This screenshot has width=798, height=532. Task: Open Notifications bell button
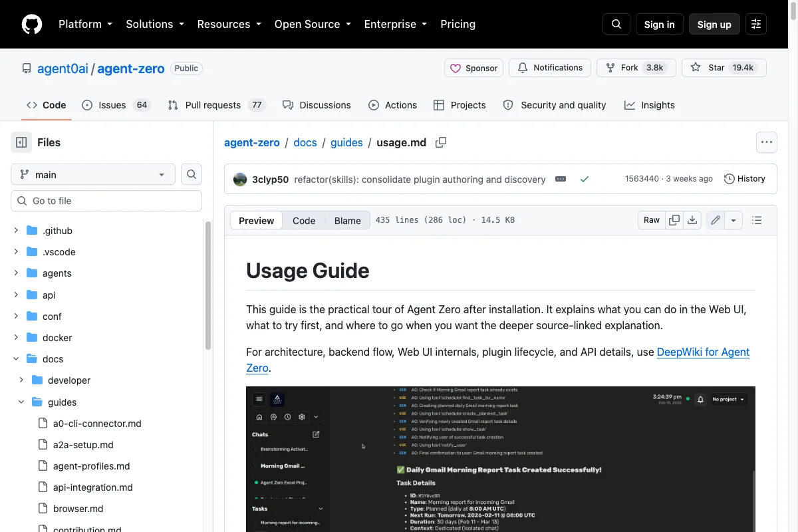550,68
